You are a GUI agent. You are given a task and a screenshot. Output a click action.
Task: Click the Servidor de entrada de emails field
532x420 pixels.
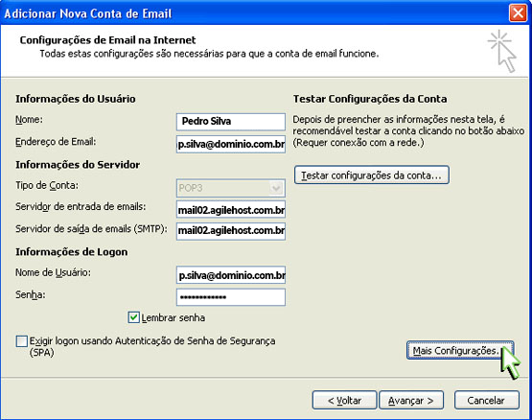(231, 209)
